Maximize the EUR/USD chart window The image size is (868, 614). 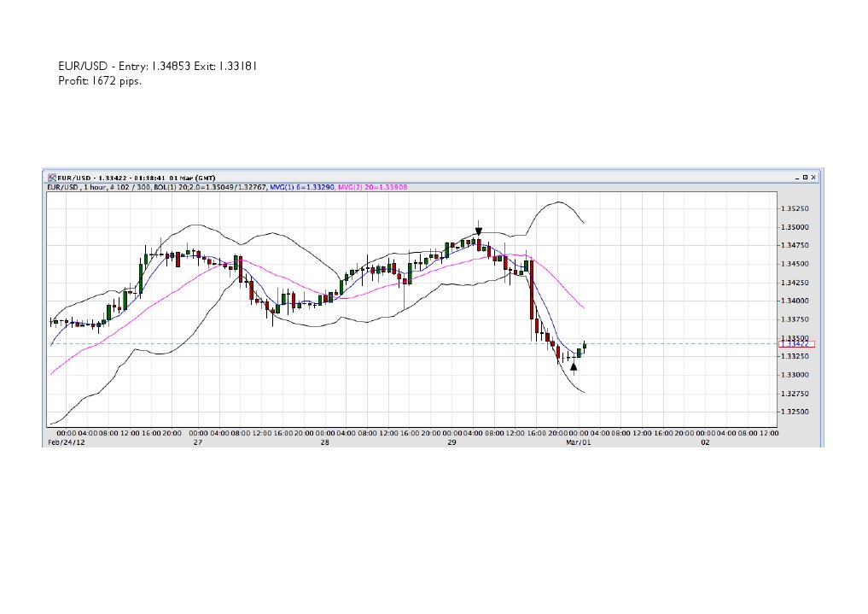(x=806, y=178)
